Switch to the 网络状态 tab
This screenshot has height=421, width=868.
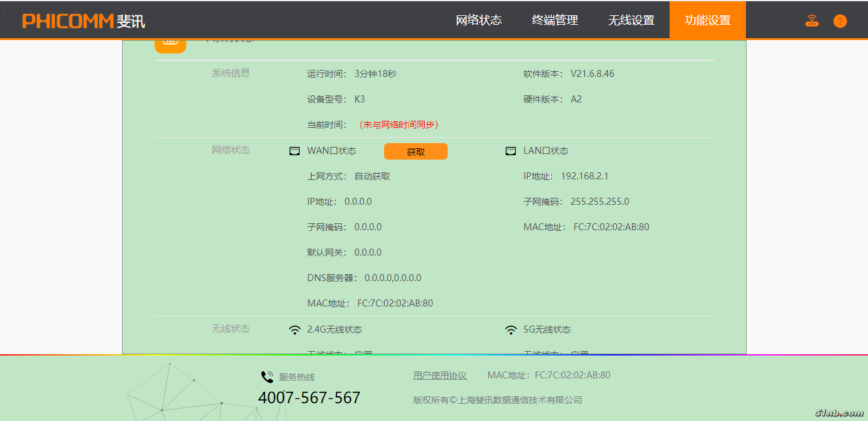[479, 20]
